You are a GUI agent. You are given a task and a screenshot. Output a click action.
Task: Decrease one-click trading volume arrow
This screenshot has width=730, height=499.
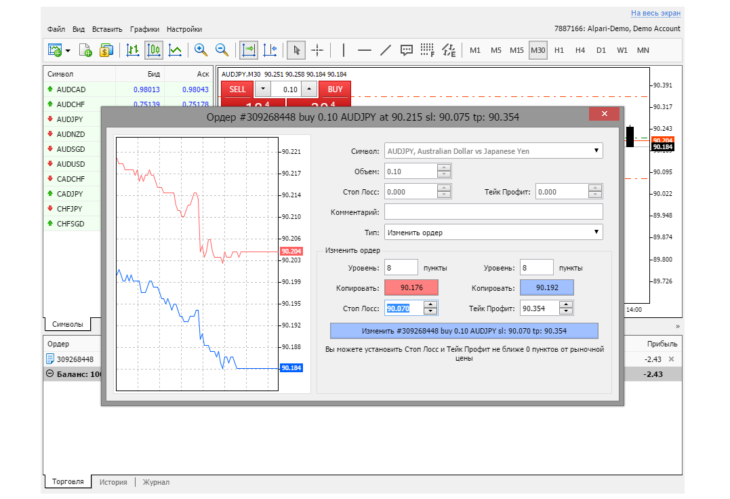pyautogui.click(x=263, y=88)
